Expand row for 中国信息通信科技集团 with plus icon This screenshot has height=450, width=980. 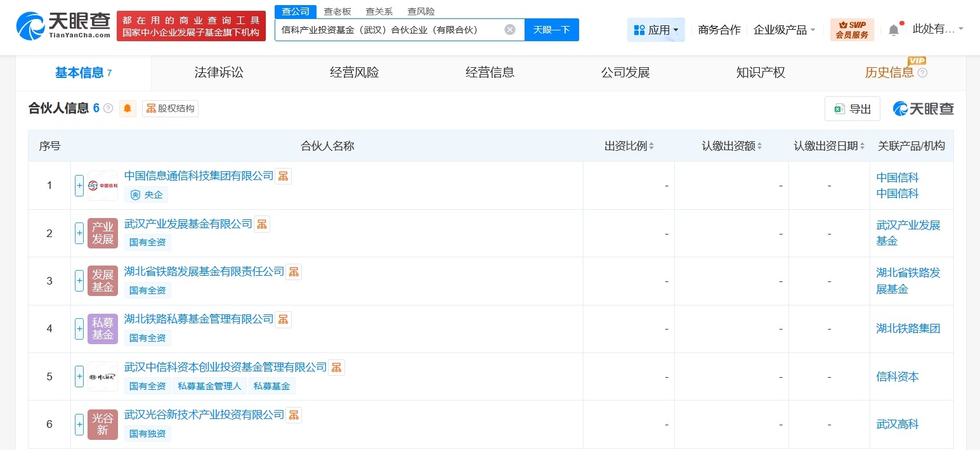click(79, 185)
